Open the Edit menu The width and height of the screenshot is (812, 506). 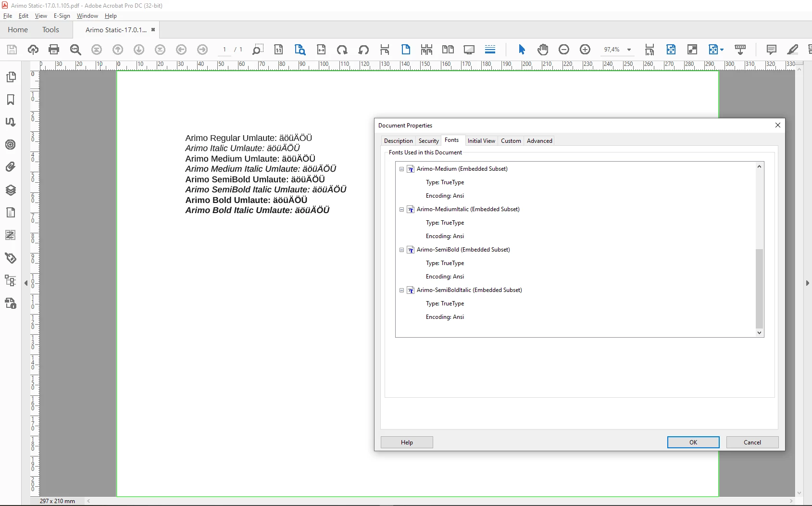tap(24, 16)
